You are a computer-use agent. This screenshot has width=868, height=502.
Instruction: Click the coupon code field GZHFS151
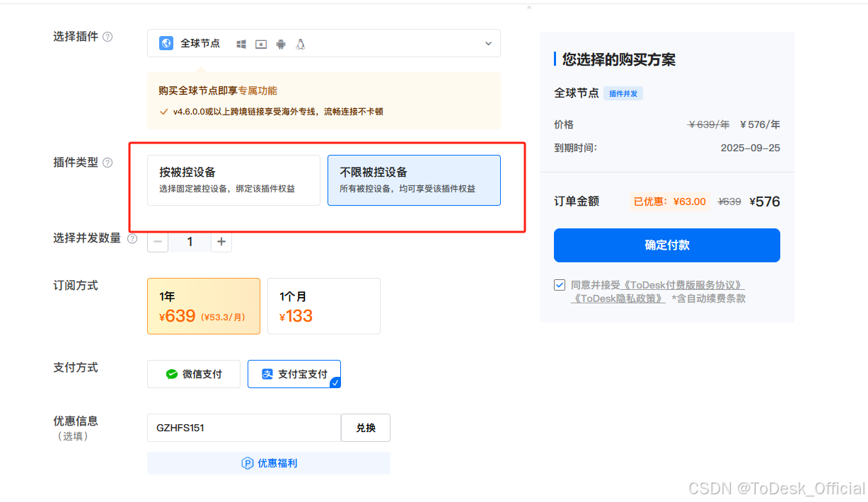click(x=244, y=428)
